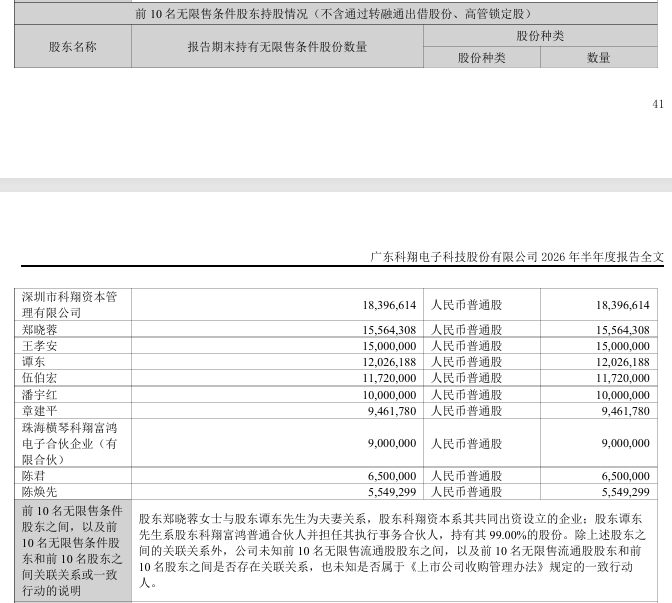This screenshot has width=672, height=603.
Task: Select 12,026,188 in the 数量 column
Action: pos(623,362)
